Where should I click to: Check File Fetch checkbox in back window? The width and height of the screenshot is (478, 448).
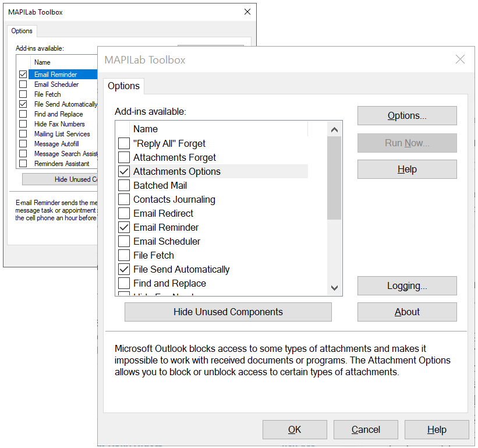(23, 94)
